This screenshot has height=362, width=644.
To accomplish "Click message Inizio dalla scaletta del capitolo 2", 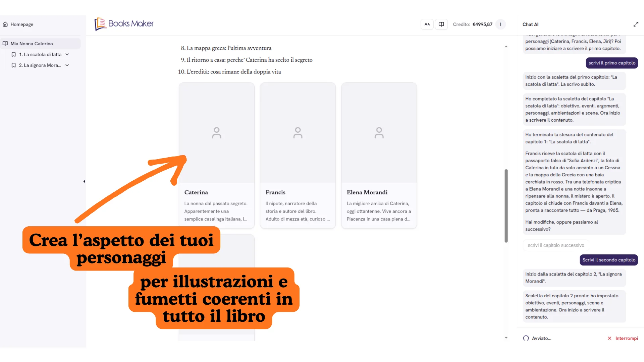I will (574, 278).
